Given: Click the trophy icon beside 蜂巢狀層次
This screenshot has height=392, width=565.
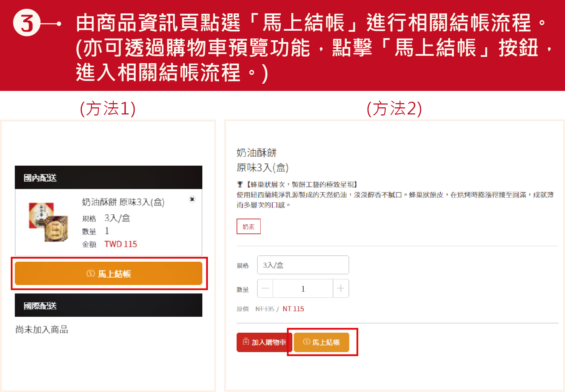Looking at the screenshot, I should tap(240, 184).
